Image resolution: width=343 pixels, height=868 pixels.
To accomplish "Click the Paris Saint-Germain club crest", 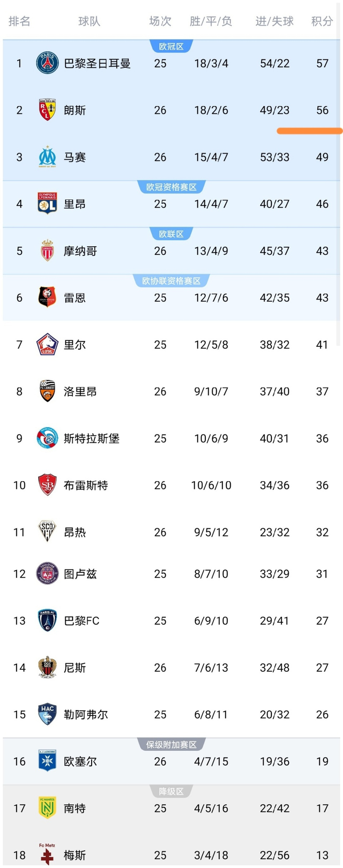I will pos(48,63).
